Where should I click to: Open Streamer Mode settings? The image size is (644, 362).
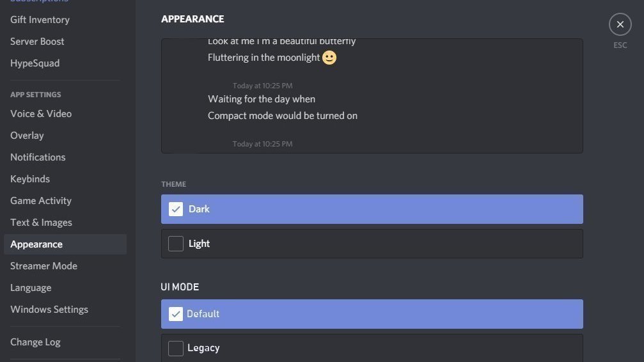(x=43, y=266)
